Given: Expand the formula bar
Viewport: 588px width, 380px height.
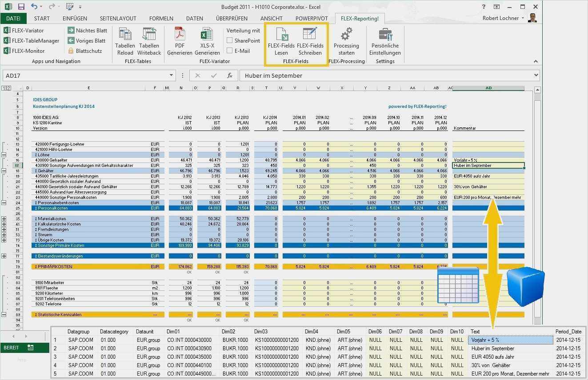Looking at the screenshot, I should 536,75.
